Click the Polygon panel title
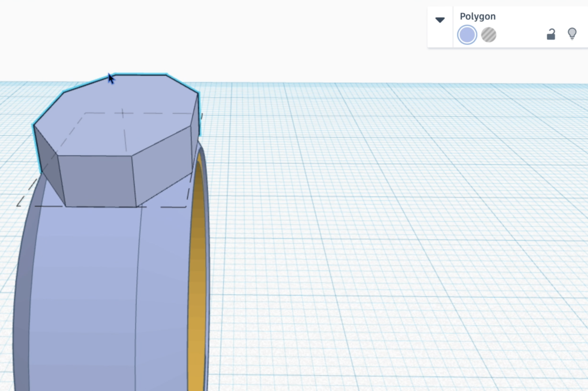The width and height of the screenshot is (588, 391). tap(477, 16)
